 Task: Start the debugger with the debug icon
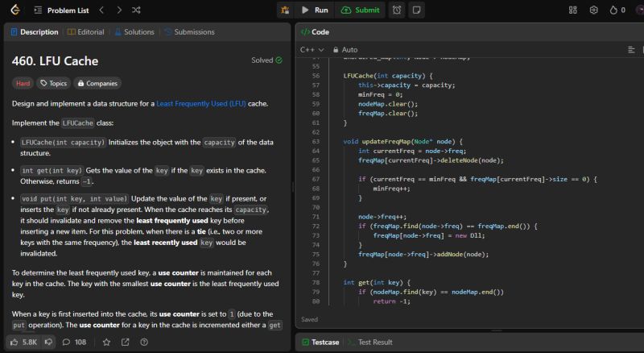pyautogui.click(x=287, y=10)
